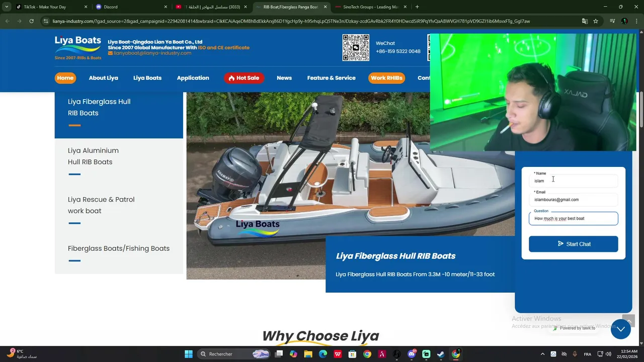Click the chat Email input field
The width and height of the screenshot is (644, 362).
[573, 200]
